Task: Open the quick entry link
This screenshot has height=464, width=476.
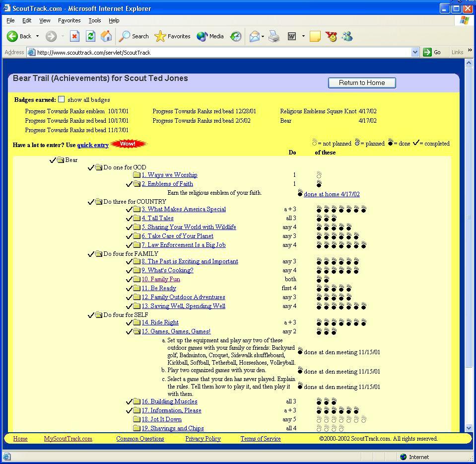Action: 93,145
